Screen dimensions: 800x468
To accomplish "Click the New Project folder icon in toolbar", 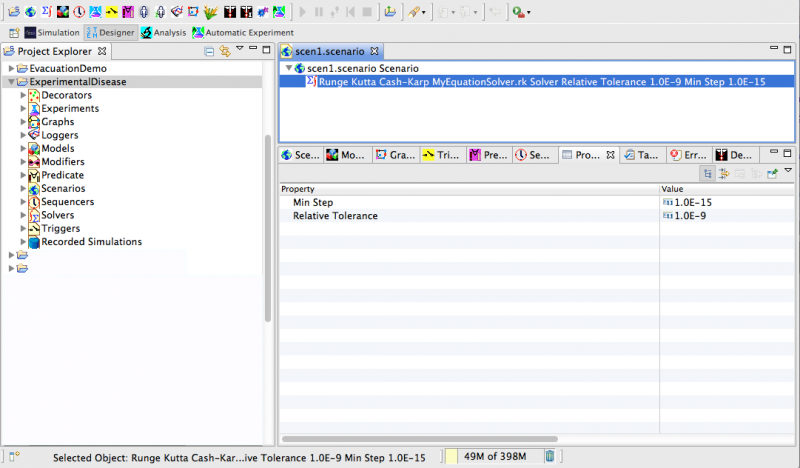I will click(14, 11).
